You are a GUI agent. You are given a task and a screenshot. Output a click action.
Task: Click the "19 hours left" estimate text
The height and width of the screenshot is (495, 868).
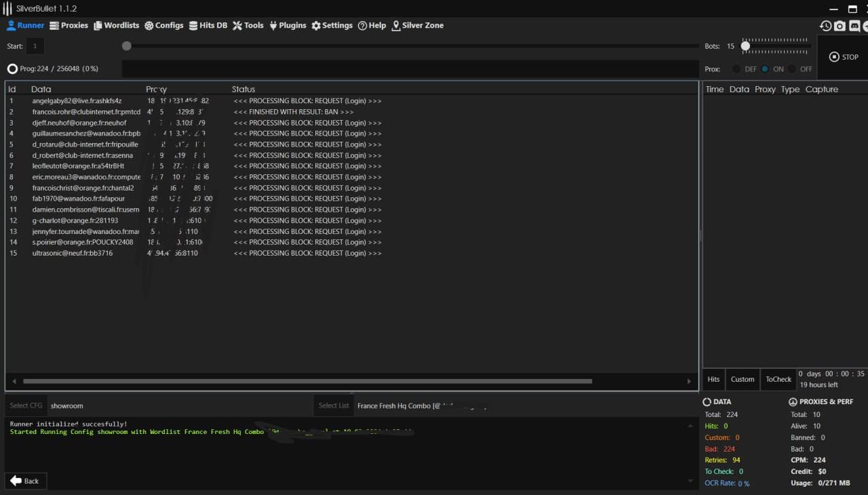click(x=818, y=384)
